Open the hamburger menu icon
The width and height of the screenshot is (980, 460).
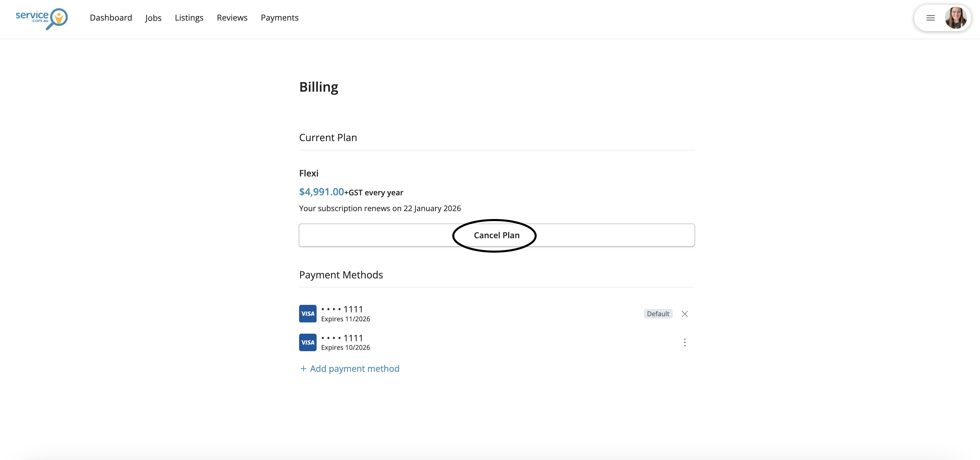coord(930,18)
